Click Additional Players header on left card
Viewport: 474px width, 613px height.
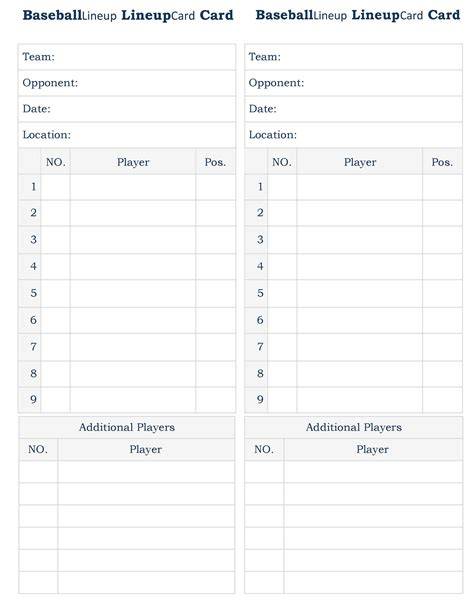pos(127,427)
